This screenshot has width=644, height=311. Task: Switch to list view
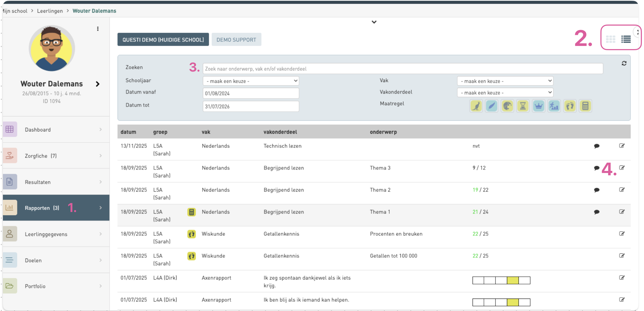(x=626, y=39)
